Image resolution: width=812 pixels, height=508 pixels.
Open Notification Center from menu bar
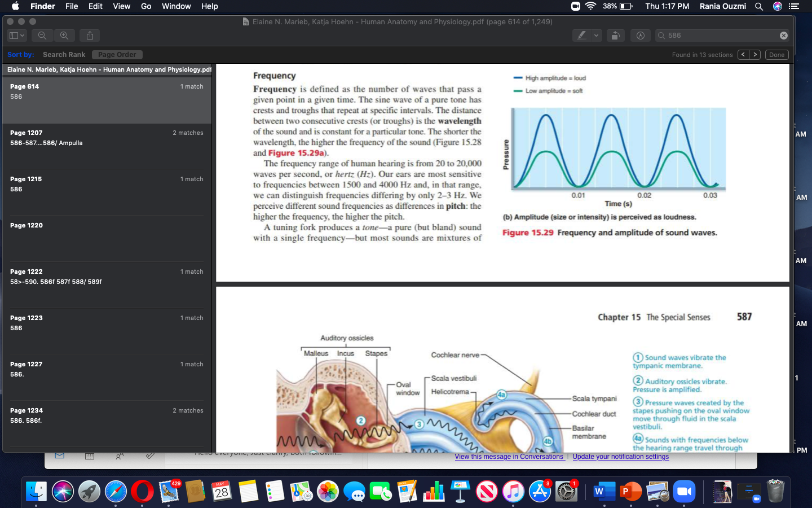[794, 6]
